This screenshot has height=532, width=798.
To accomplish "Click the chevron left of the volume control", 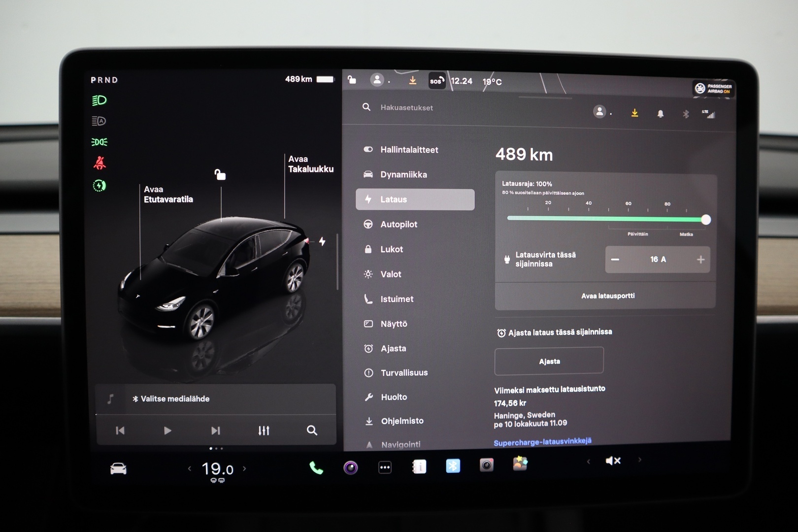I will point(589,462).
